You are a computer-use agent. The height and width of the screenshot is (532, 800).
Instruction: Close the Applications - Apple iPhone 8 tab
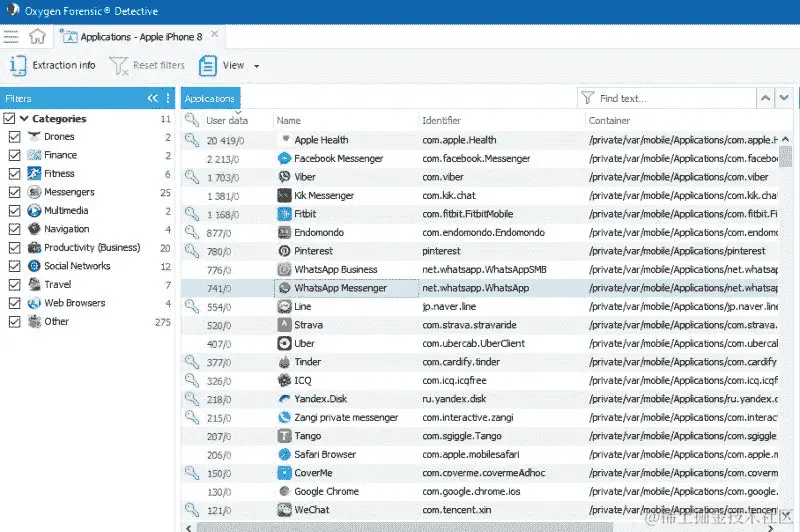[215, 34]
